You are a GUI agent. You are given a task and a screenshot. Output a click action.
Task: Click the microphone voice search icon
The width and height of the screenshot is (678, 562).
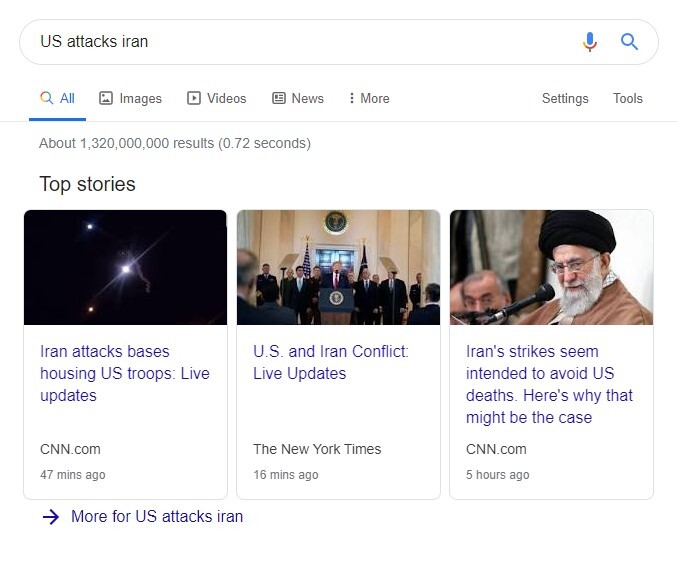tap(590, 42)
